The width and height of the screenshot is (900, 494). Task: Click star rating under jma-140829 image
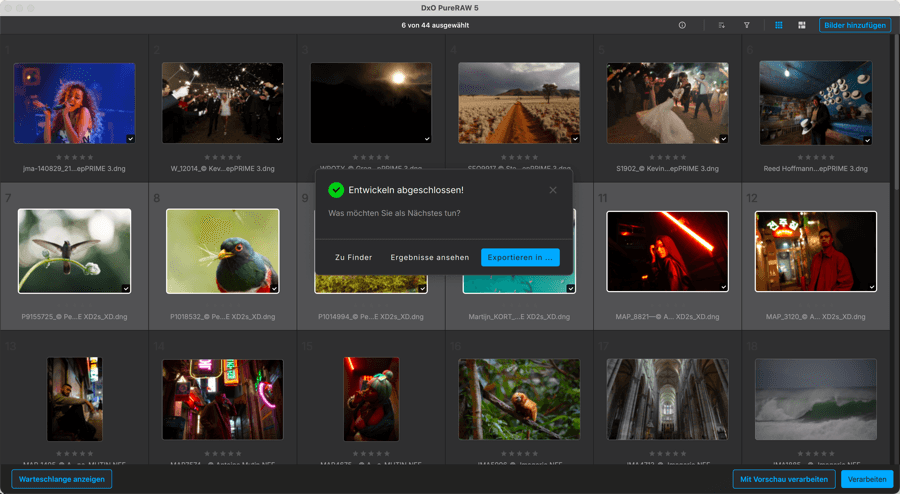coord(75,157)
